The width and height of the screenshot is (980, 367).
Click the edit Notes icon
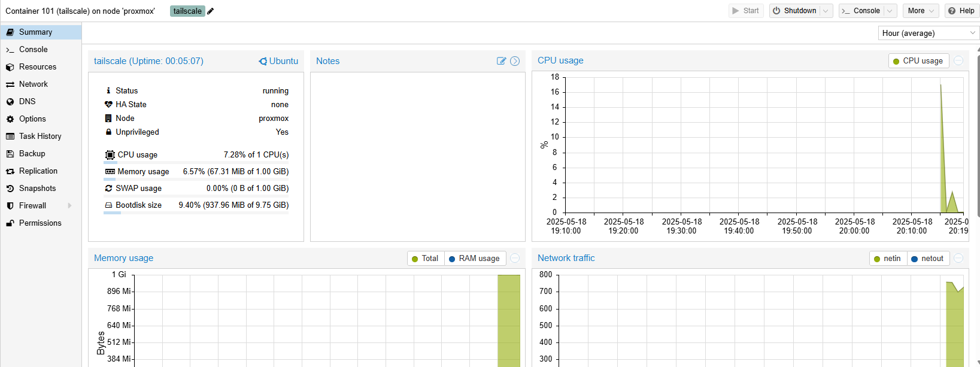point(501,61)
